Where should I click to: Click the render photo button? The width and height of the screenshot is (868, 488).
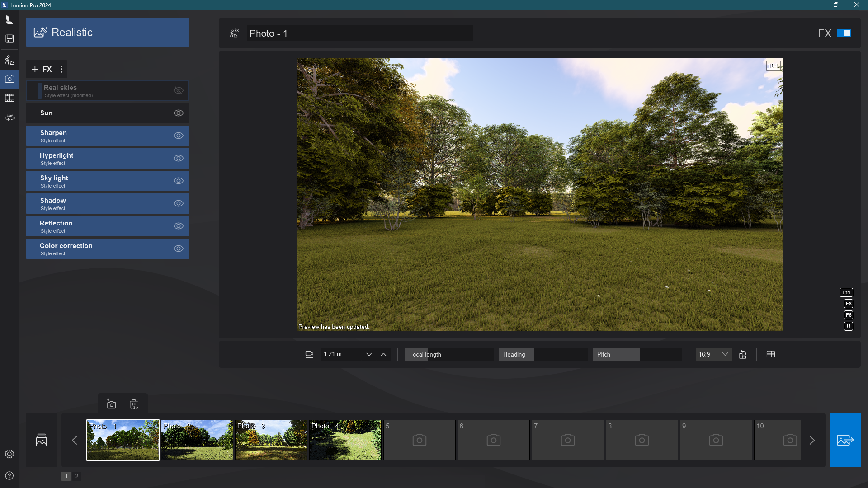pyautogui.click(x=844, y=440)
